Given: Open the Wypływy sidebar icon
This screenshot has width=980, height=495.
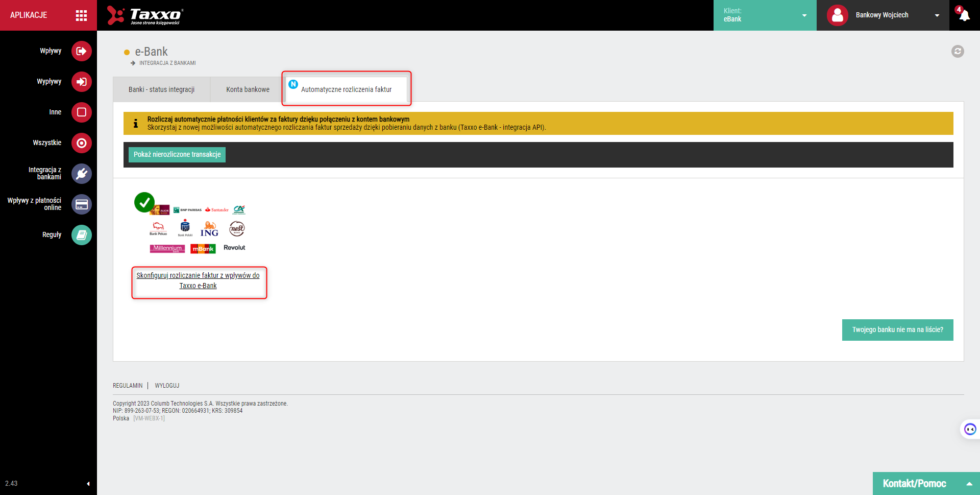Looking at the screenshot, I should click(81, 82).
